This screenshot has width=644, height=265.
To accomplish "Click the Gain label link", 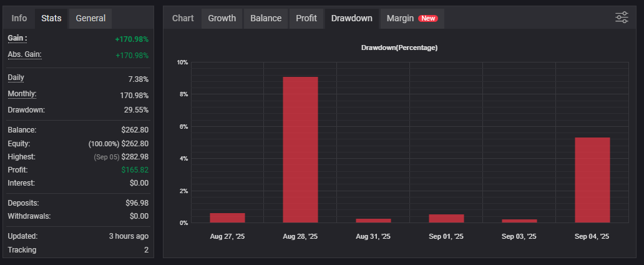I will coord(17,39).
